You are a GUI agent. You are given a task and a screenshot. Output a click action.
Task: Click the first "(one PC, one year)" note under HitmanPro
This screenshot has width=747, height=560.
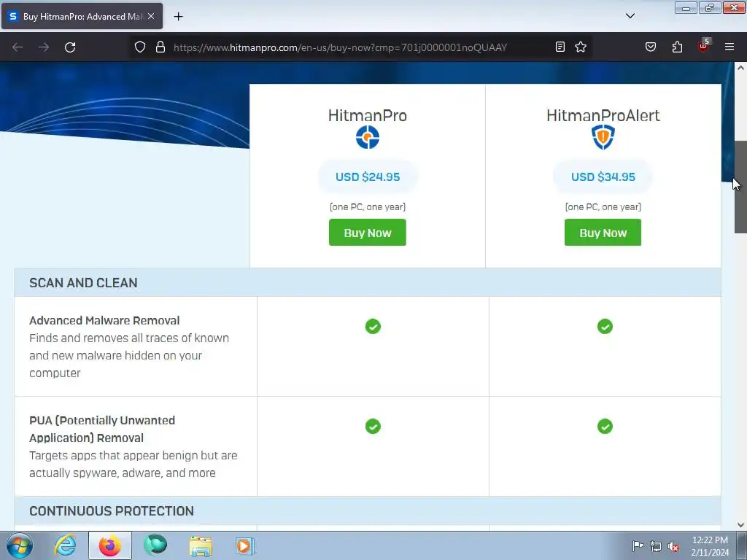pos(368,206)
